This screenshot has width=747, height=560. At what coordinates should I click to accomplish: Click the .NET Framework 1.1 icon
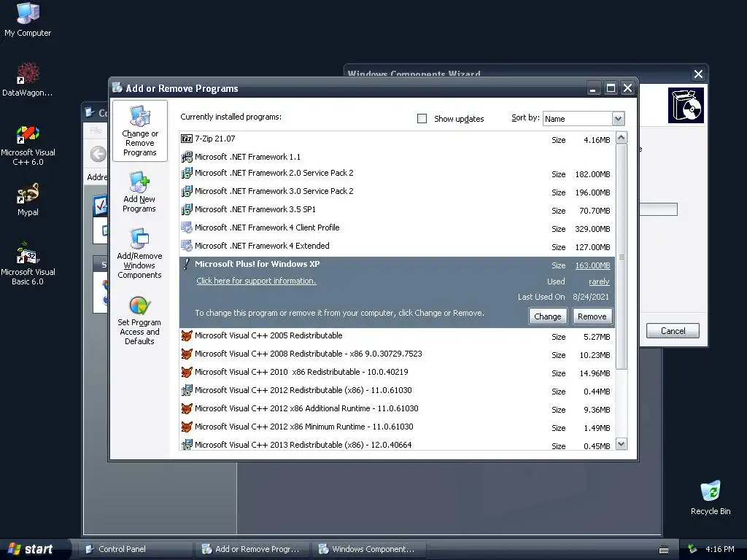coord(187,157)
